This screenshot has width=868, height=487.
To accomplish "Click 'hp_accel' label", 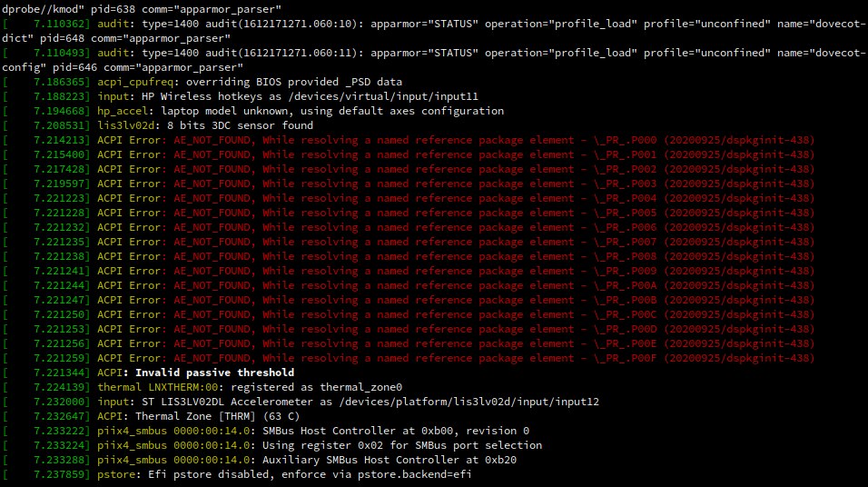I will pyautogui.click(x=123, y=111).
